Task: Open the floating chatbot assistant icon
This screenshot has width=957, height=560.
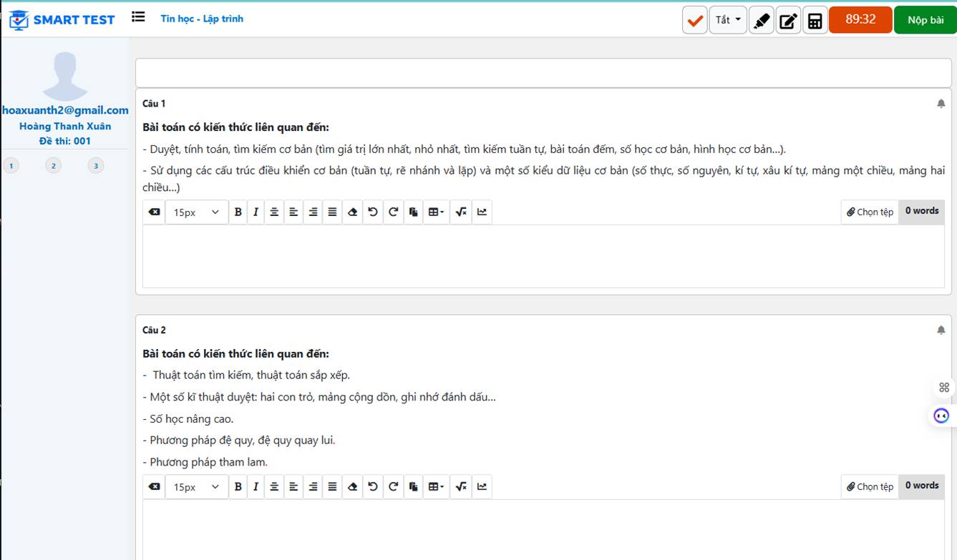Action: pos(941,416)
